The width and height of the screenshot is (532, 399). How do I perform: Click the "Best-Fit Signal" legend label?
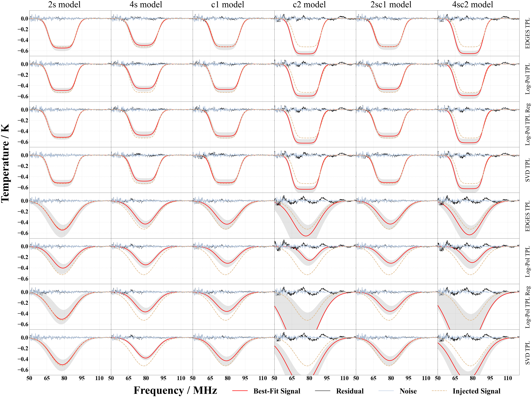click(277, 391)
